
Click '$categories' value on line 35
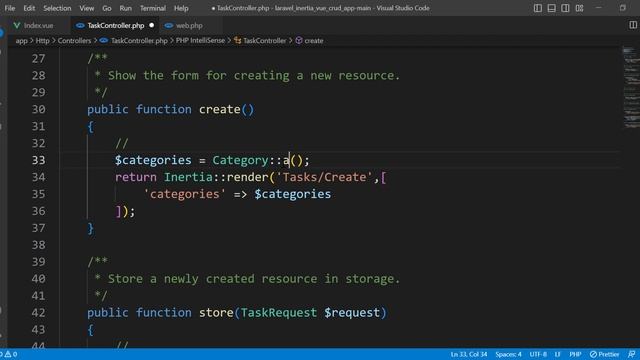click(293, 194)
